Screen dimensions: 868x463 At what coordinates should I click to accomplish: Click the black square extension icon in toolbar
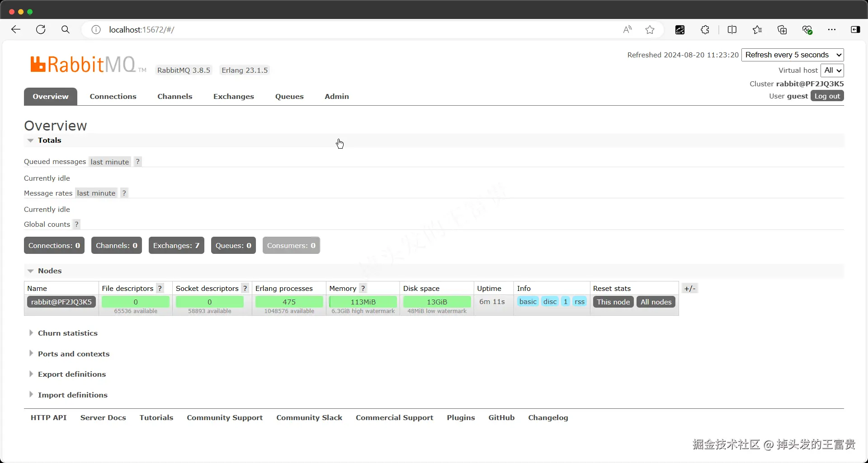(x=680, y=30)
